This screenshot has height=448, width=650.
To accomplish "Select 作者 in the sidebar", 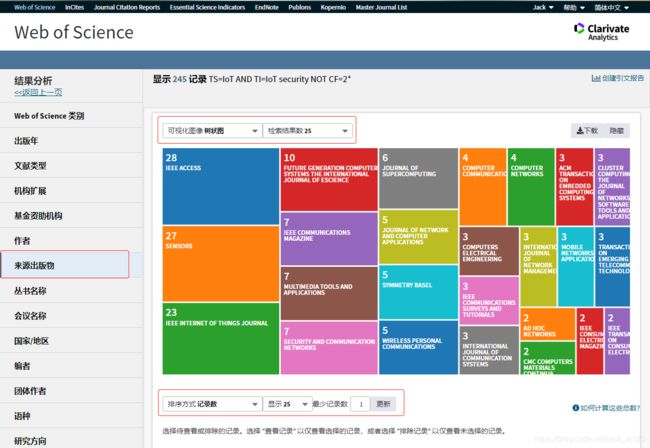I will point(71,240).
